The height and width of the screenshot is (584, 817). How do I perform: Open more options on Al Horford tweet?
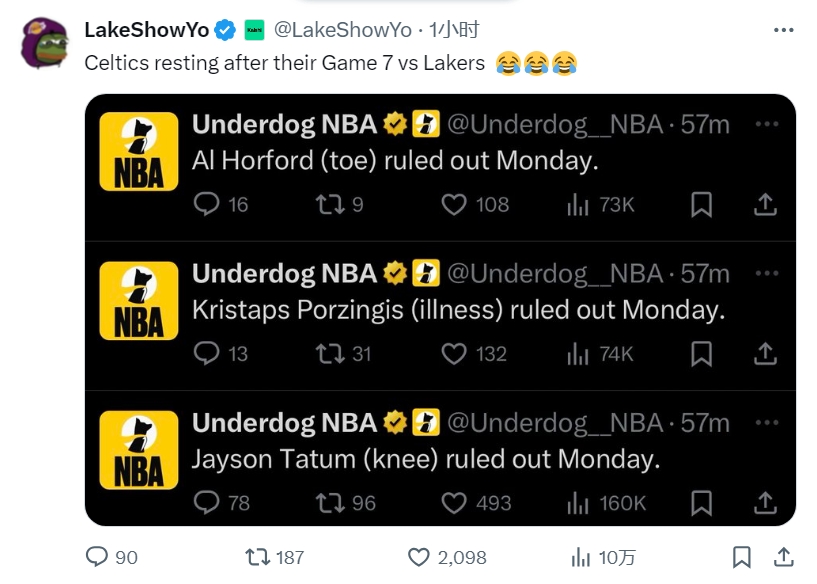(766, 124)
